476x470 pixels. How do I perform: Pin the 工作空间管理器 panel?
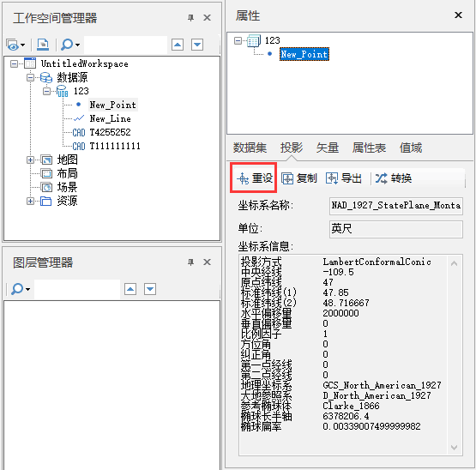[x=190, y=18]
